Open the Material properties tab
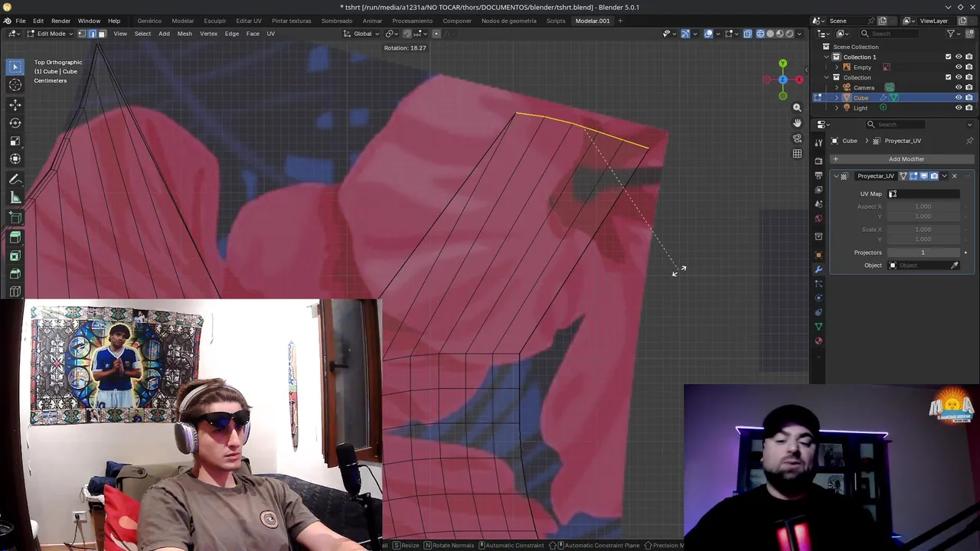This screenshot has height=551, width=980. (x=818, y=341)
